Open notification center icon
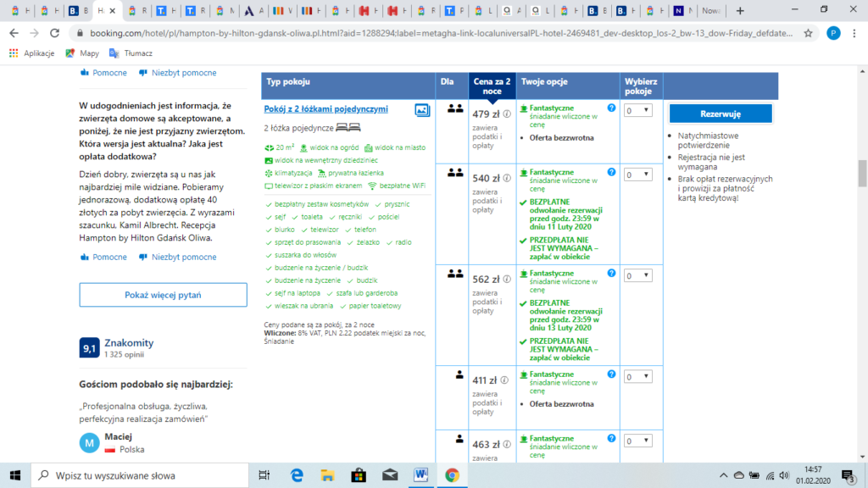 [848, 475]
